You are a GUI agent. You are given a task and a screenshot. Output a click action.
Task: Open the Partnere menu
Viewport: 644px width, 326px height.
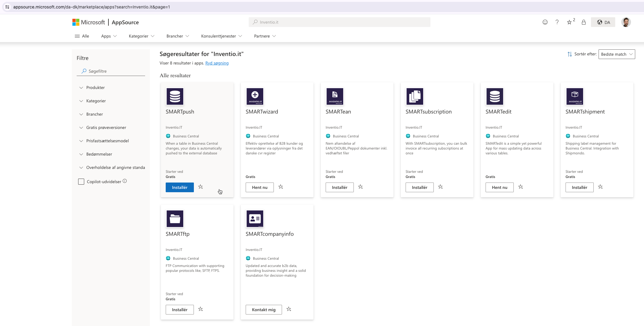[265, 36]
